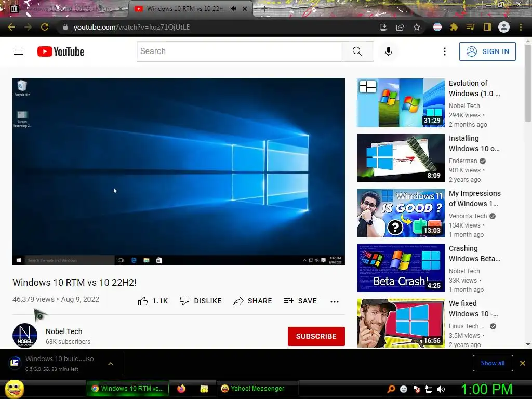Share this page via address bar icon
Screen dimensions: 532x399
[400, 27]
